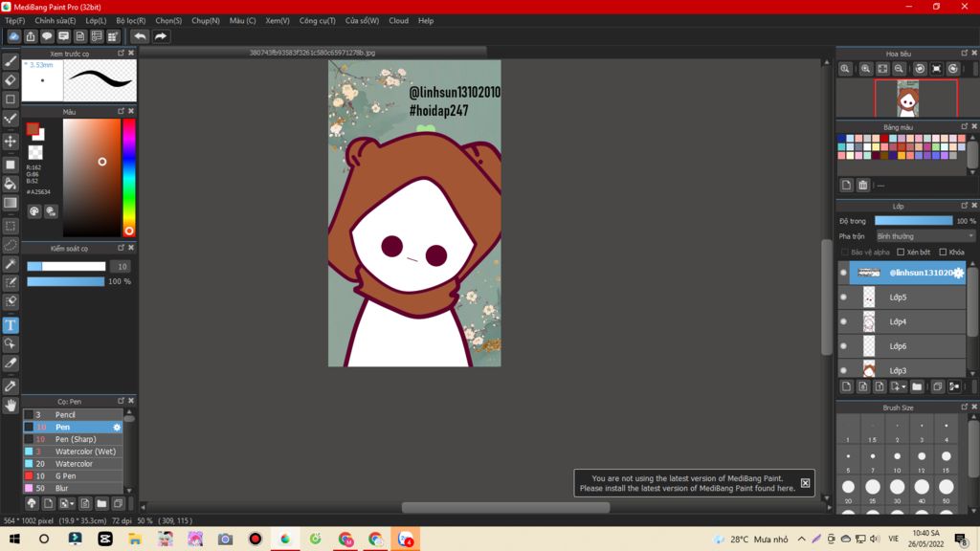This screenshot has width=980, height=551.
Task: Select the Magic Wand tool
Action: [11, 264]
